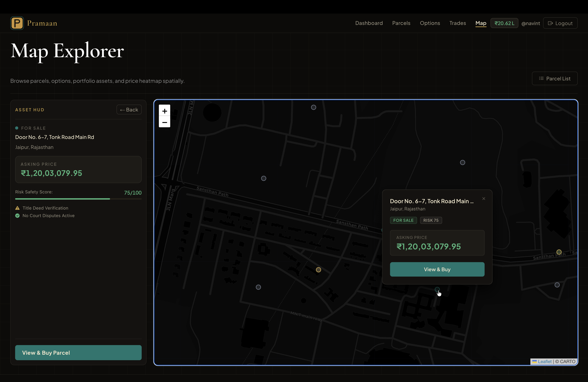Click the FOR SALE tag in popup
This screenshot has width=588, height=382.
pyautogui.click(x=403, y=220)
